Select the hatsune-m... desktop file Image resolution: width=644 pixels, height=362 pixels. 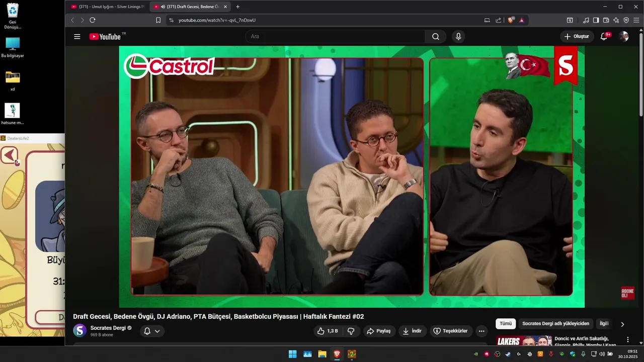pyautogui.click(x=13, y=114)
